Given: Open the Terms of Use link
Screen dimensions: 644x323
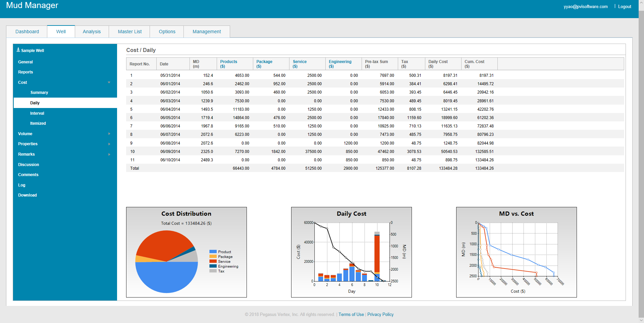Looking at the screenshot, I should click(x=351, y=315).
